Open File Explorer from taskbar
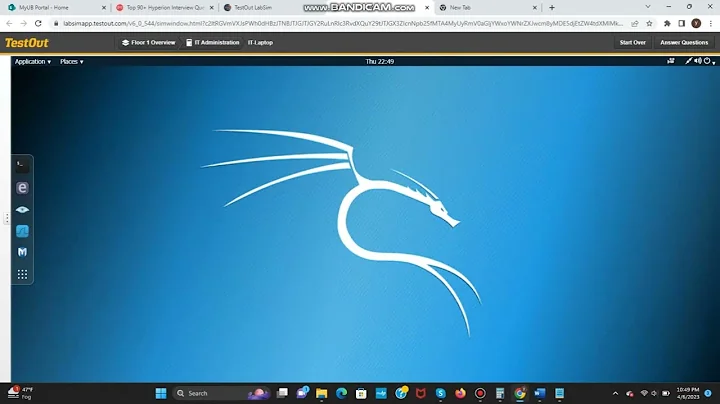 tap(321, 393)
